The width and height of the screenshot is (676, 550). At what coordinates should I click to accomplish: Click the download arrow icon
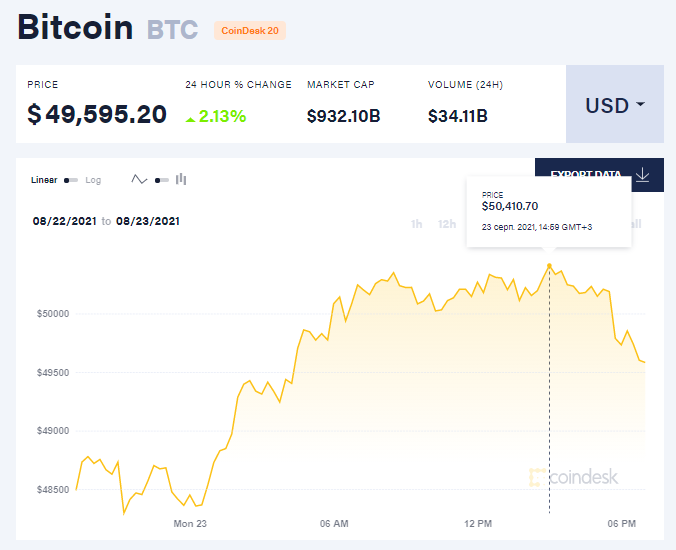(x=642, y=175)
